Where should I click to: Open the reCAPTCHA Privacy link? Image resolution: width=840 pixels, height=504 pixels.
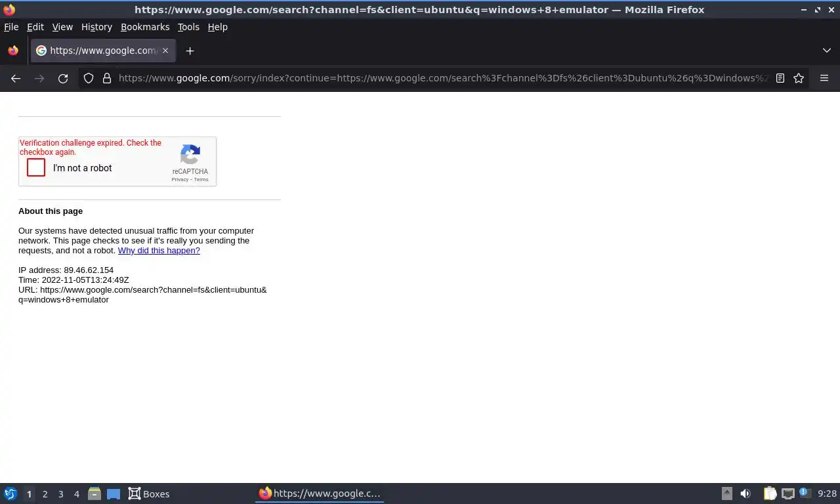click(x=180, y=179)
